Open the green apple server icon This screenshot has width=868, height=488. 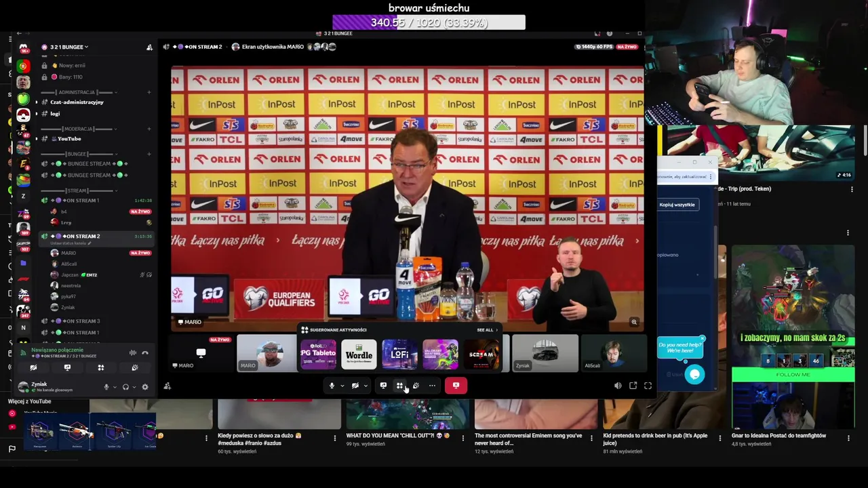[x=23, y=99]
